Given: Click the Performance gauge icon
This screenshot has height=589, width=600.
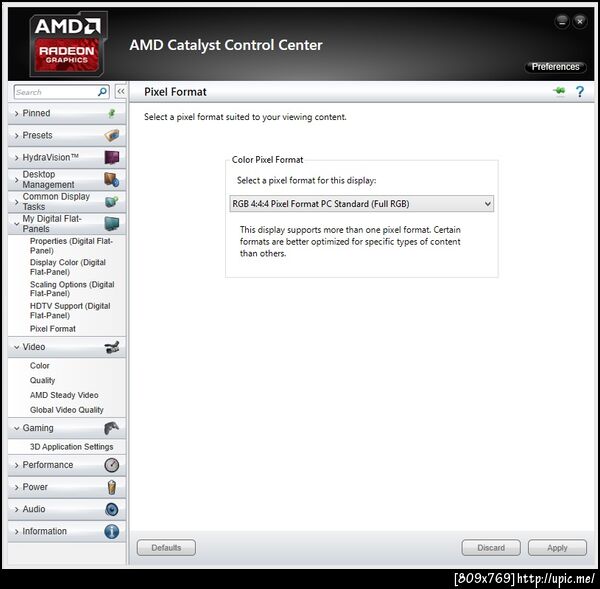Looking at the screenshot, I should (112, 465).
